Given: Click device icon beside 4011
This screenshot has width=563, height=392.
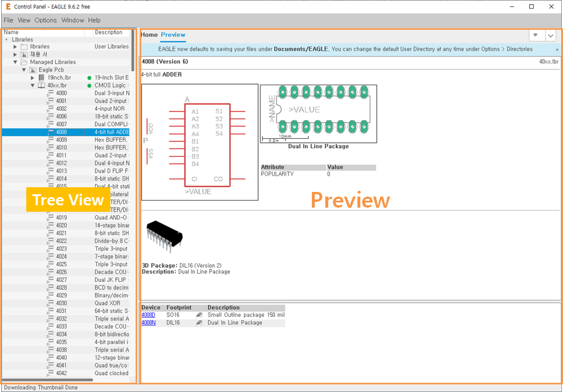Looking at the screenshot, I should (x=50, y=156).
